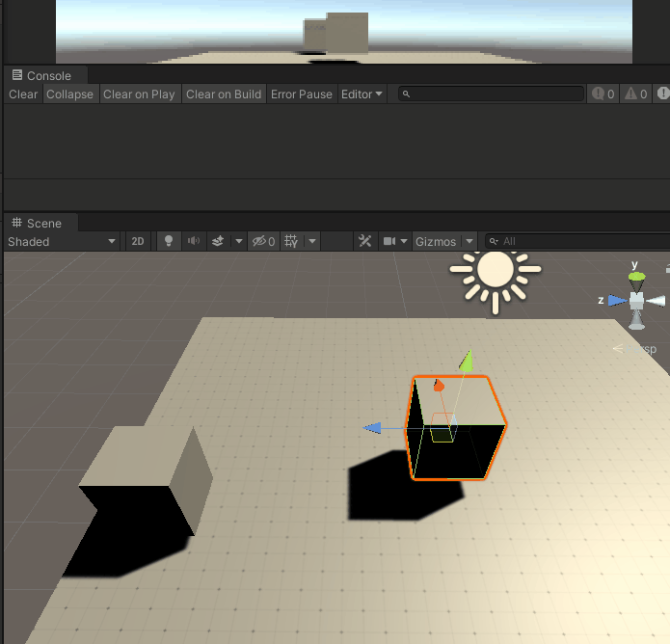Open the Scene camera settings icon
This screenshot has height=644, width=670.
point(390,241)
